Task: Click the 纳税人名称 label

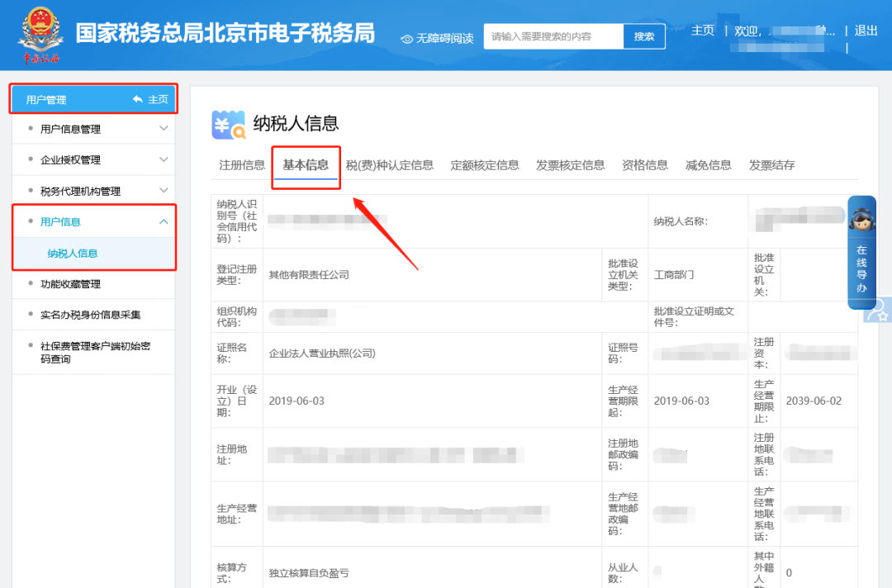Action: pyautogui.click(x=681, y=222)
